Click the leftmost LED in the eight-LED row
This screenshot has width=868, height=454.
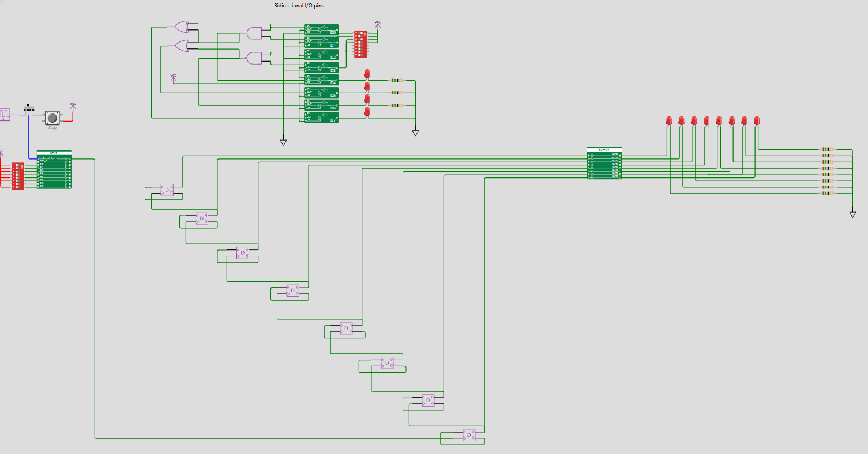668,120
